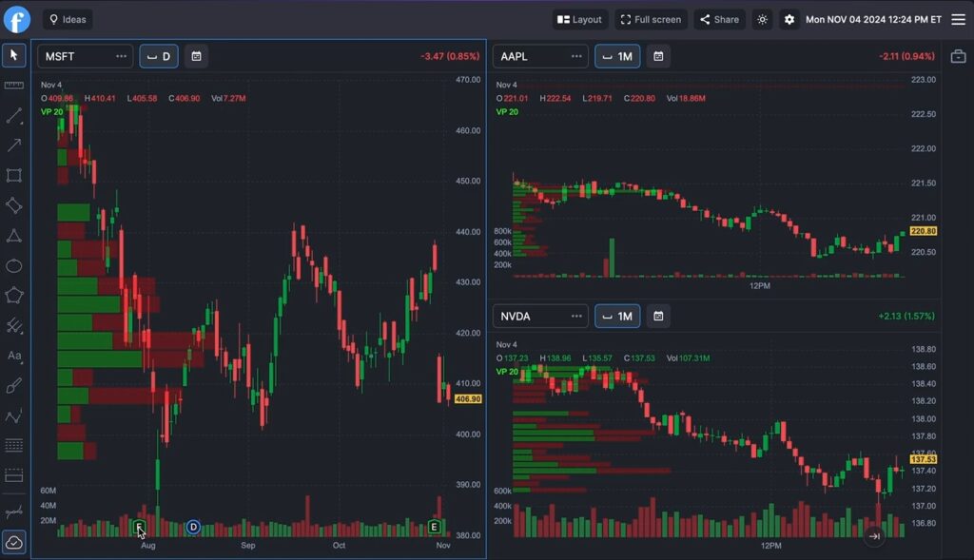Open MSFT chart options ellipsis

[121, 56]
